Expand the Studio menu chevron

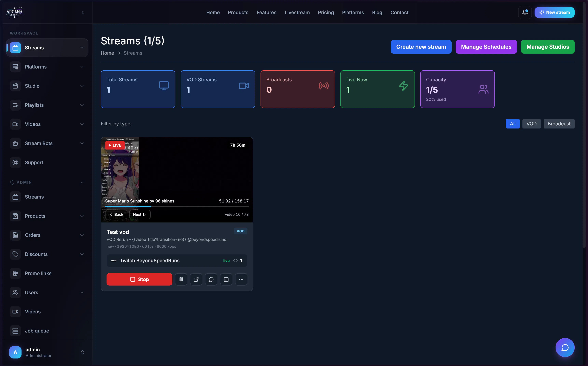point(82,86)
